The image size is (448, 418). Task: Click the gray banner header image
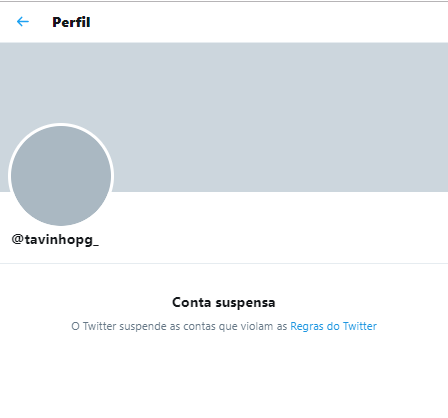coord(224,117)
